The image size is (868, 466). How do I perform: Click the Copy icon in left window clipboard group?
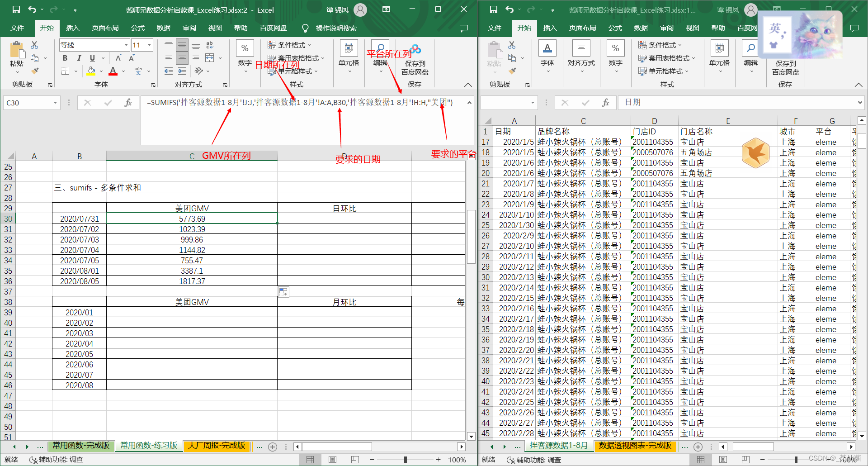coord(34,58)
